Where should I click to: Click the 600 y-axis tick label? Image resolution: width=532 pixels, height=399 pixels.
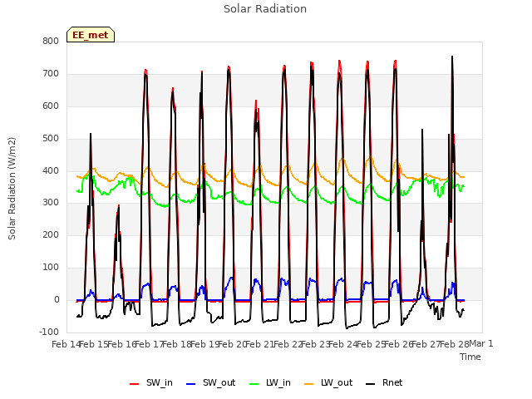(51, 106)
